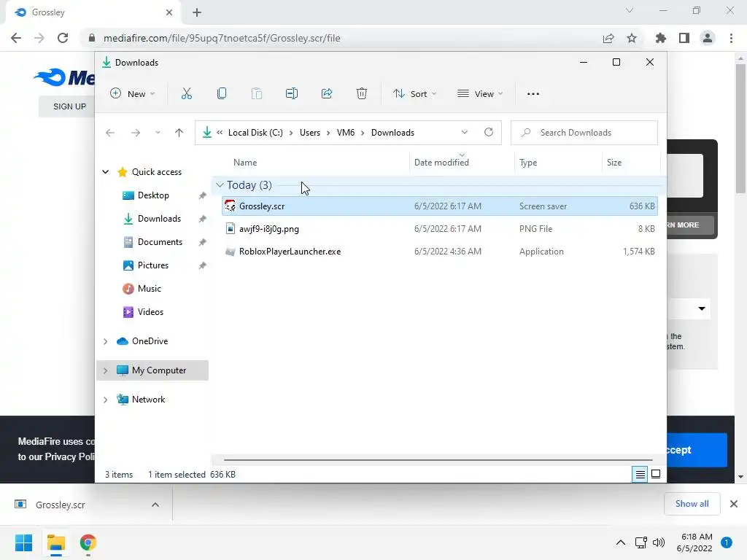Bookmark this page with the star icon

(x=632, y=38)
